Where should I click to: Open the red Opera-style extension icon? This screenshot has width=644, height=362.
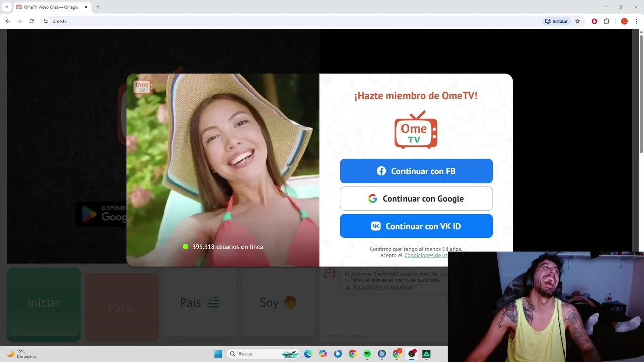tap(594, 21)
